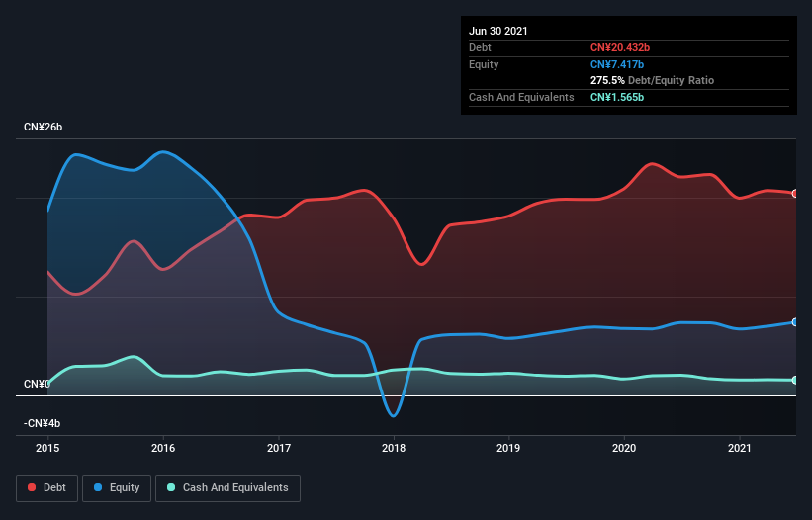The height and width of the screenshot is (520, 812).
Task: Click the CN¥1.565b cash value
Action: 617,97
